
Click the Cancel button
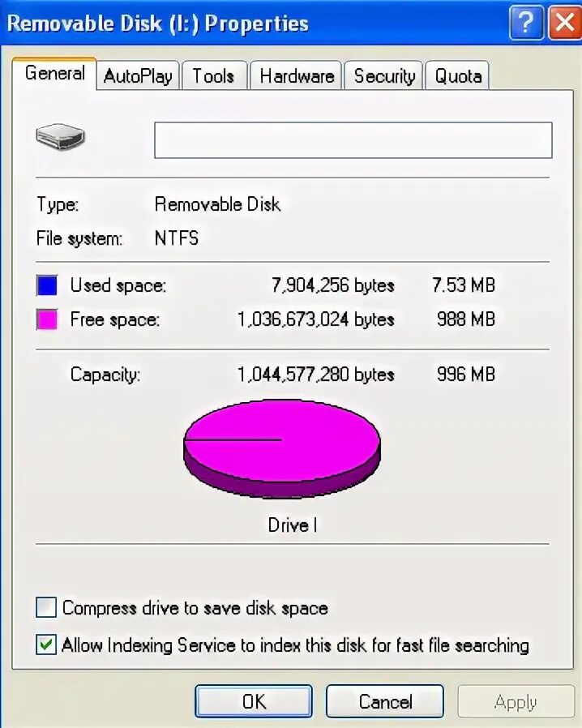pyautogui.click(x=385, y=701)
